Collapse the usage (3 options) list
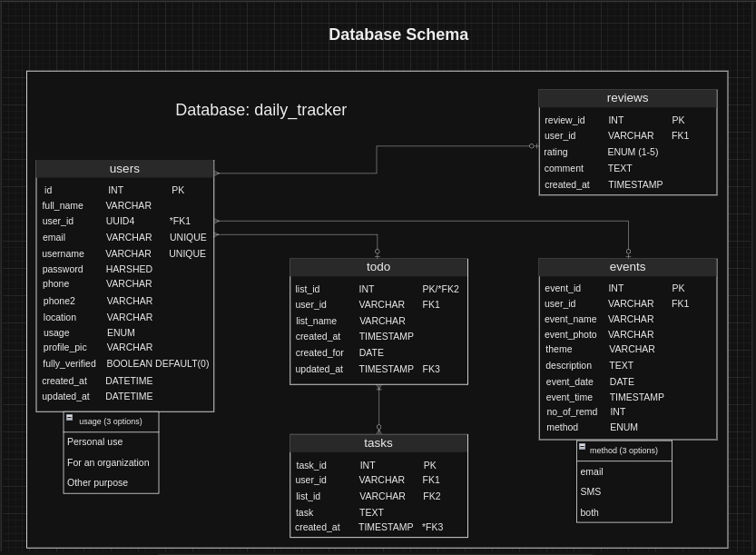The height and width of the screenshot is (555, 756). [69, 418]
